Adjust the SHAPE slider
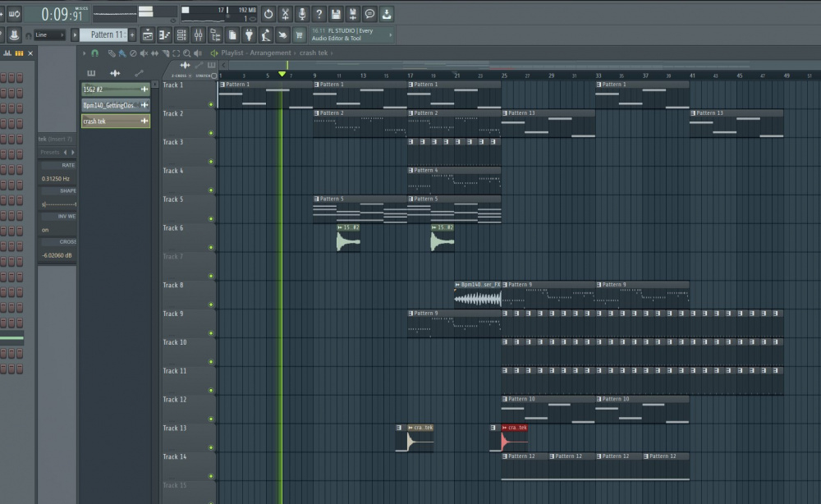This screenshot has height=504, width=821. [x=58, y=204]
